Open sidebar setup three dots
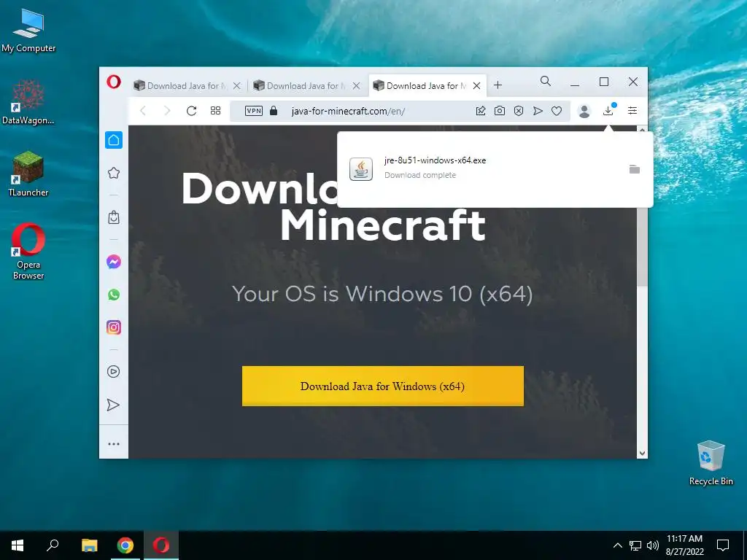 tap(113, 444)
